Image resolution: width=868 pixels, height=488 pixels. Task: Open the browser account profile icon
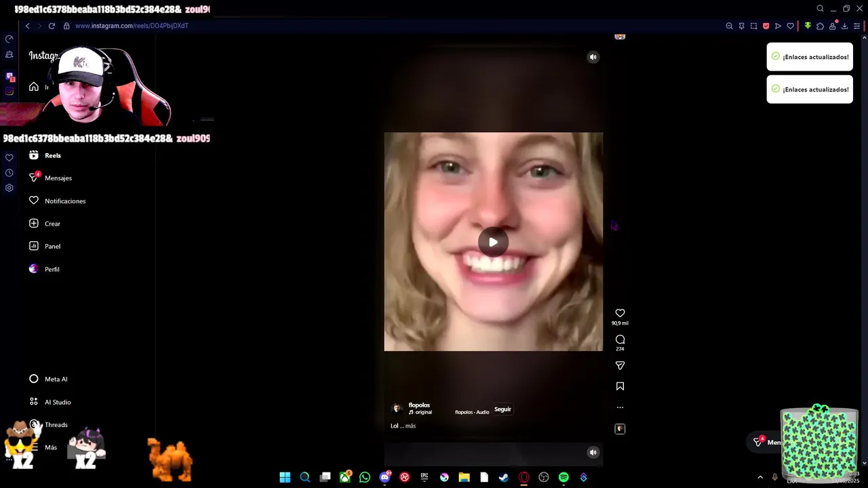[832, 26]
